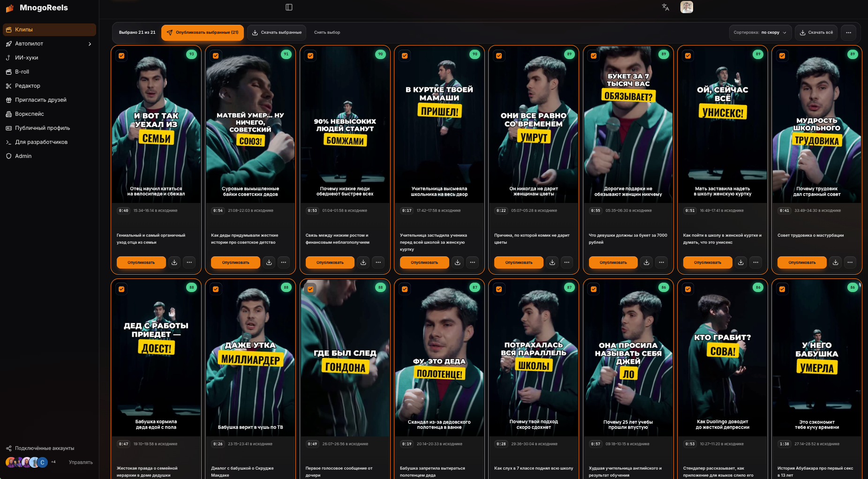868x479 pixels.
Task: Open more options for 'Букет за 7 тысяч' clip
Action: pos(661,262)
